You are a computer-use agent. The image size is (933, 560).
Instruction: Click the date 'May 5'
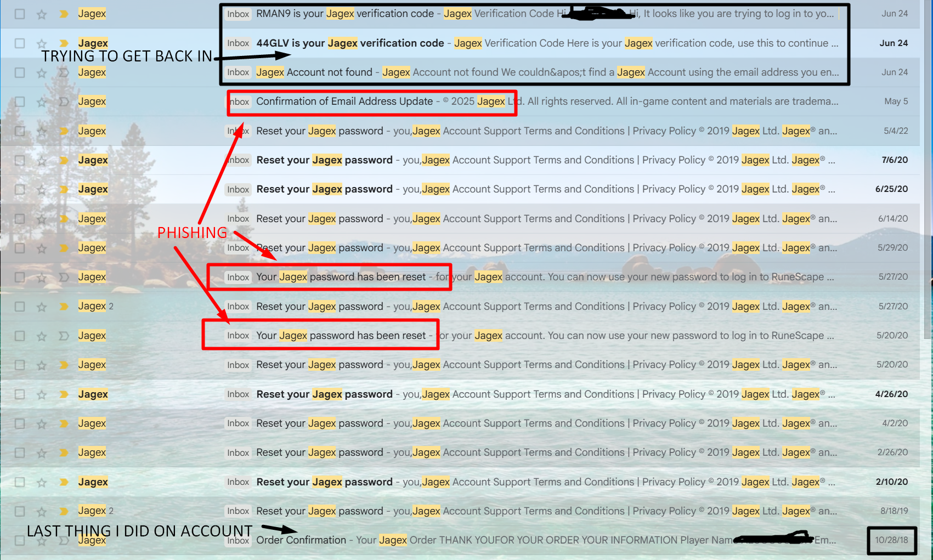[x=896, y=101]
